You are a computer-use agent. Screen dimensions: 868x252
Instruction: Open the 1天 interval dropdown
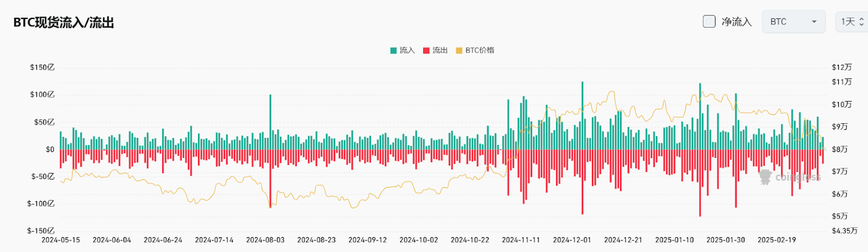[x=852, y=22]
